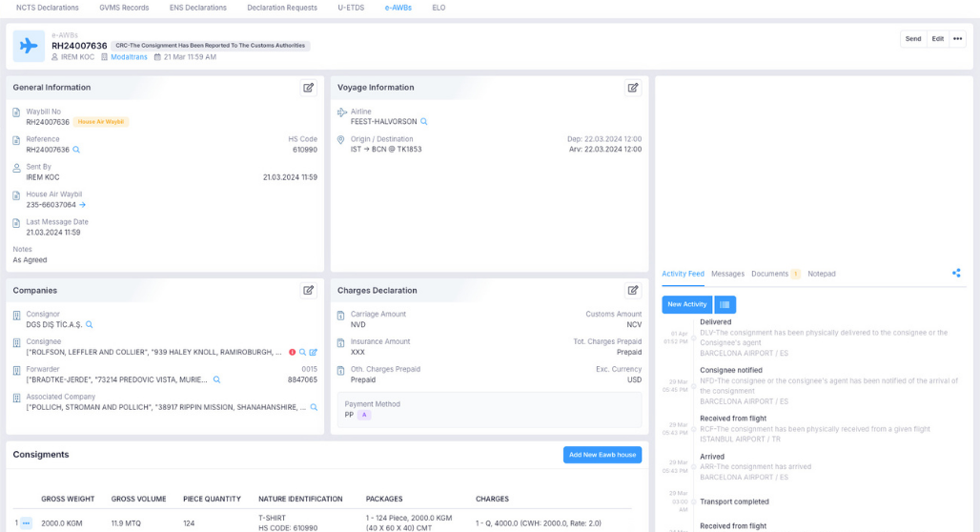Open House Air Waybill 235-66037064 arrow
Image resolution: width=980 pixels, height=532 pixels.
tap(83, 205)
